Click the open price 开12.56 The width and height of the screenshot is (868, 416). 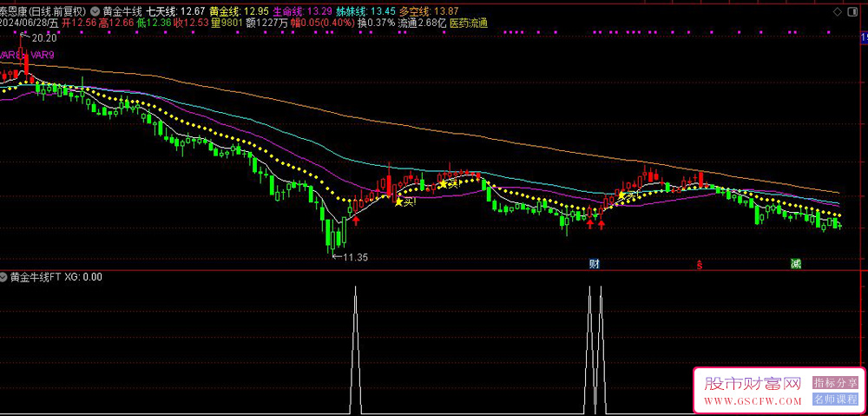(79, 23)
